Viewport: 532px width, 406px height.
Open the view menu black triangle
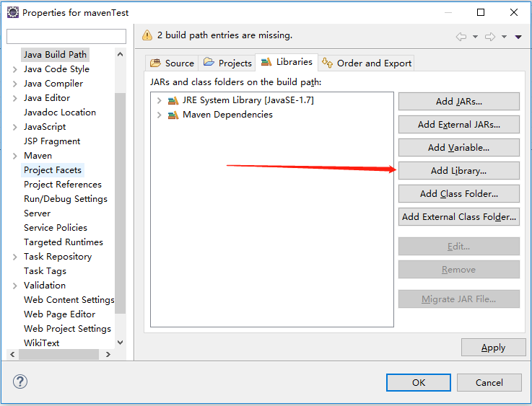tap(518, 37)
